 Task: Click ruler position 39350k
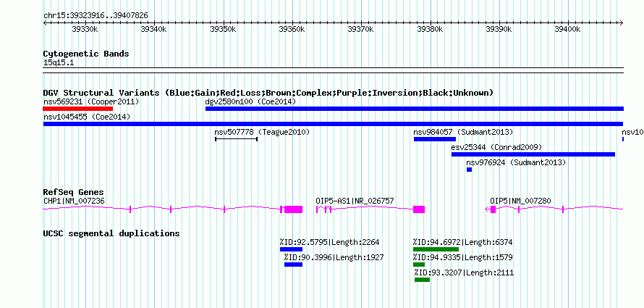point(223,29)
